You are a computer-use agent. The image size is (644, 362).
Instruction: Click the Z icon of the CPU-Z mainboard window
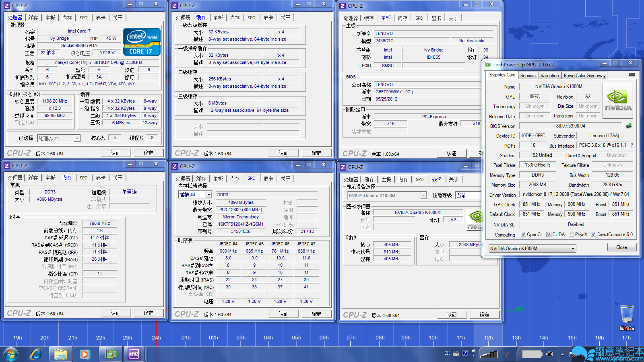342,6
